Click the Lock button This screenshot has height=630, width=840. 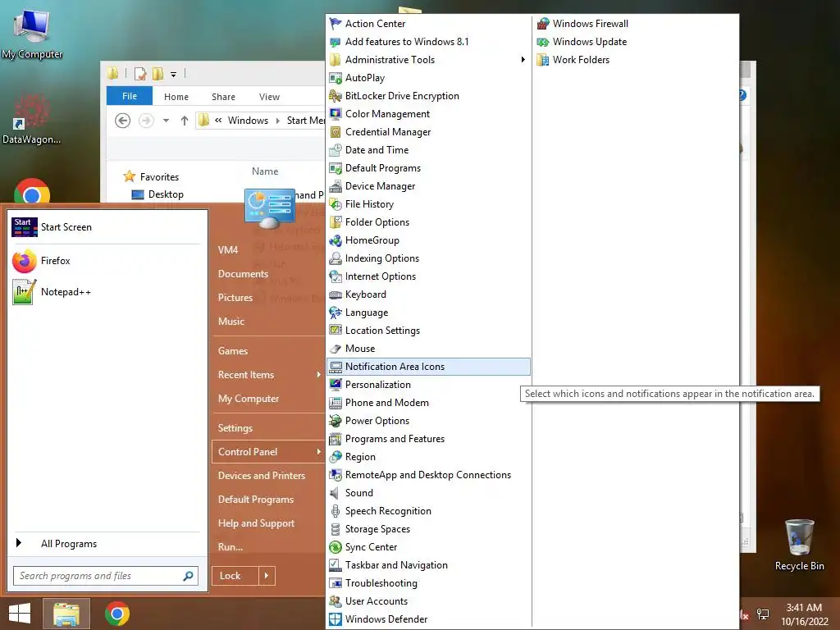pos(235,576)
